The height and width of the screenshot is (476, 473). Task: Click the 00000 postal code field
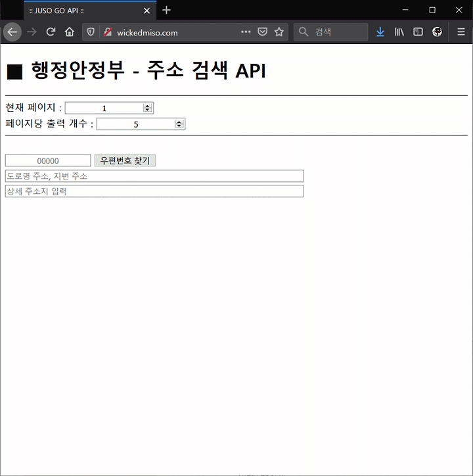(48, 160)
